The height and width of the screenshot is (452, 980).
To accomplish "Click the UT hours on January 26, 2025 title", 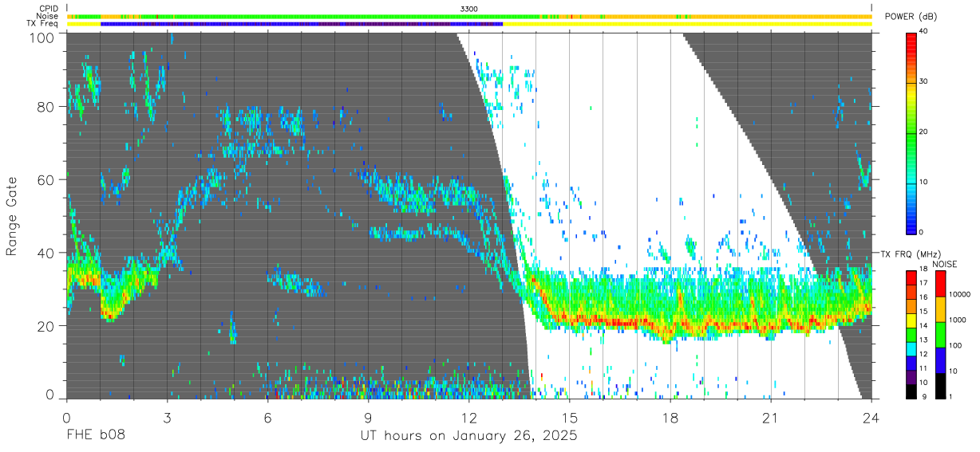I will click(468, 437).
